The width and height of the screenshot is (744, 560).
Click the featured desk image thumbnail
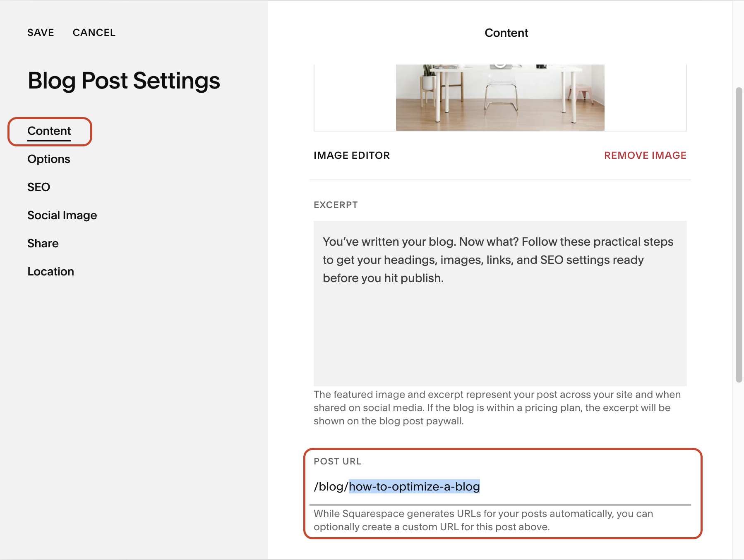[x=500, y=98]
